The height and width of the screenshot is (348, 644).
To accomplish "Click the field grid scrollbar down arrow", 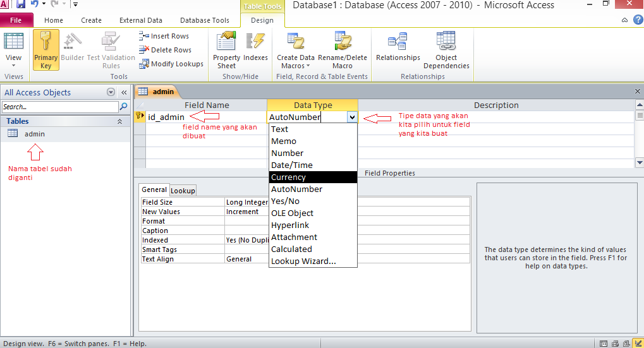I will (x=640, y=162).
